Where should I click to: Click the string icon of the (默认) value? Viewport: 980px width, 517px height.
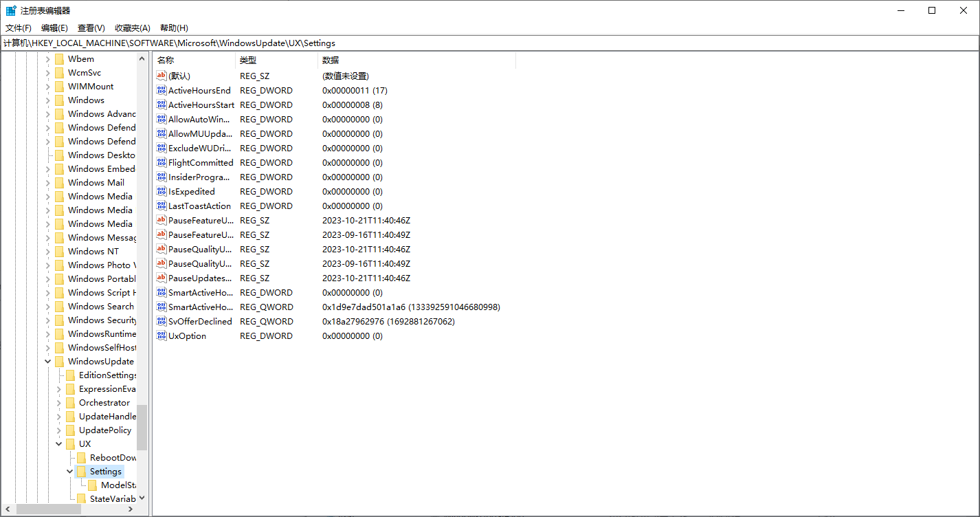162,76
